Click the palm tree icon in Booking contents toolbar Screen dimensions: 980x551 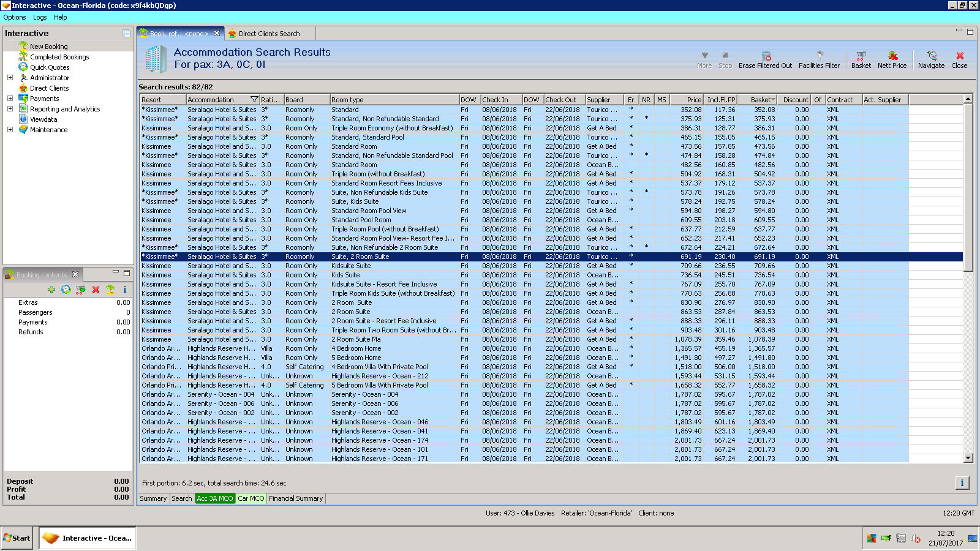point(110,290)
